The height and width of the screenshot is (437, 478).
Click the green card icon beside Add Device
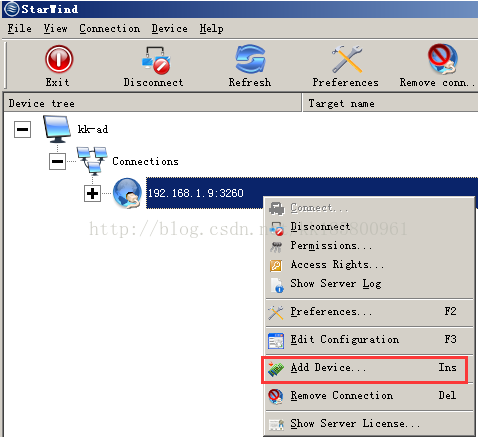tap(276, 369)
